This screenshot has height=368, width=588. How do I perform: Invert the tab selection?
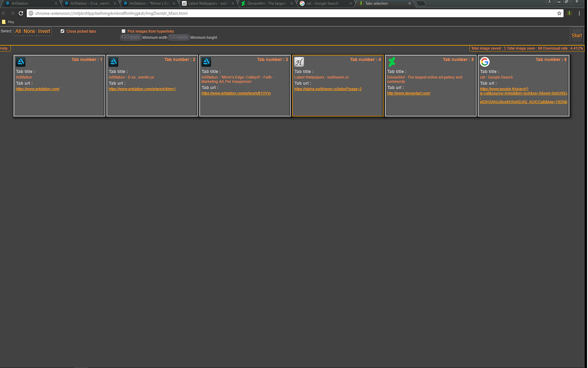44,31
